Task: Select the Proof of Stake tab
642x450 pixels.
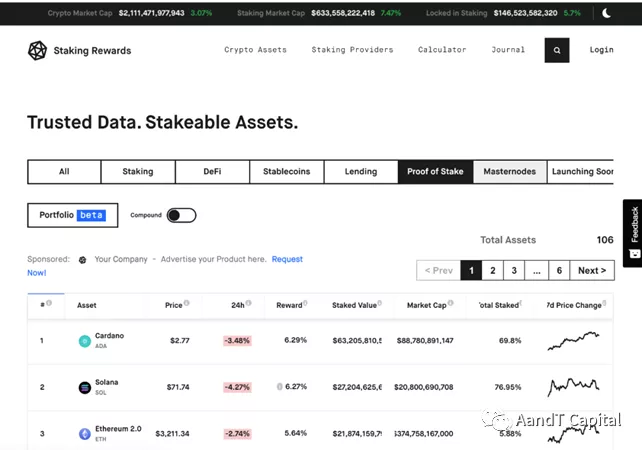Action: coord(435,172)
